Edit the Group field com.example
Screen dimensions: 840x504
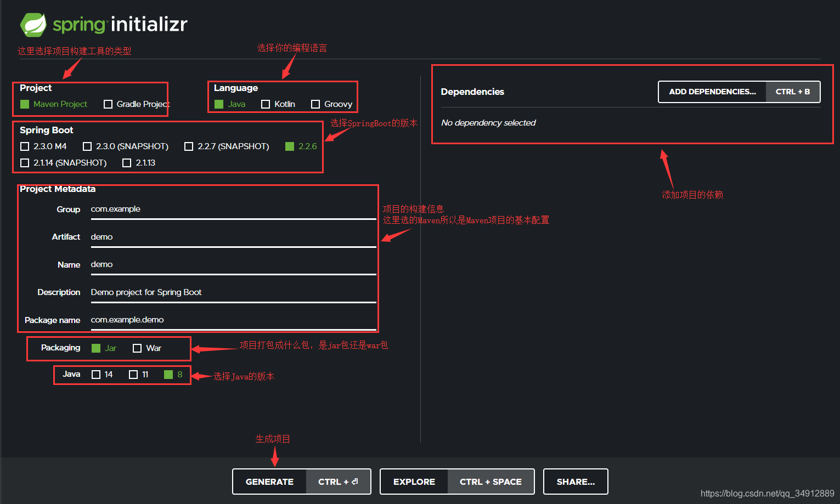(x=233, y=209)
